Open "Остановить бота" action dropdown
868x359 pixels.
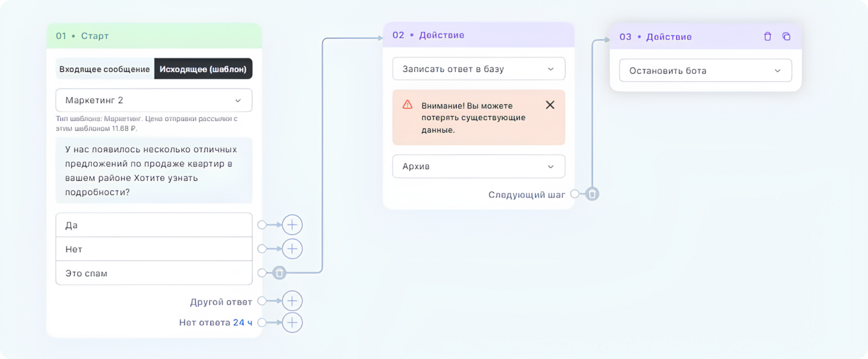pyautogui.click(x=705, y=71)
